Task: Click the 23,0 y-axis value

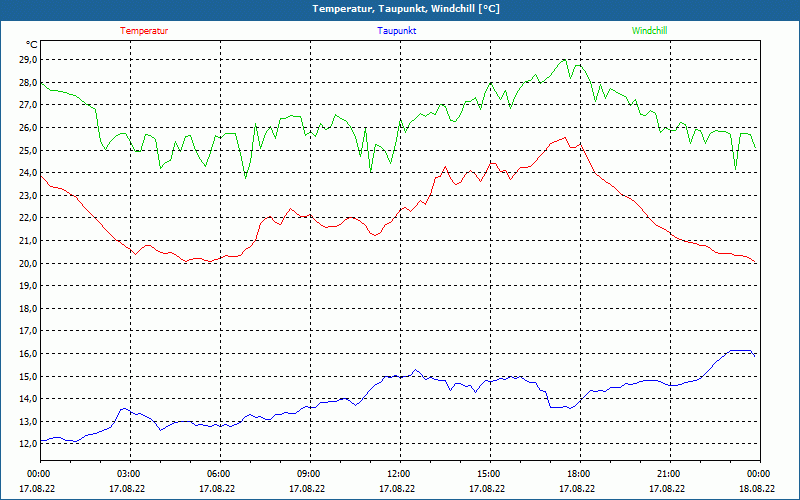Action: pyautogui.click(x=29, y=195)
